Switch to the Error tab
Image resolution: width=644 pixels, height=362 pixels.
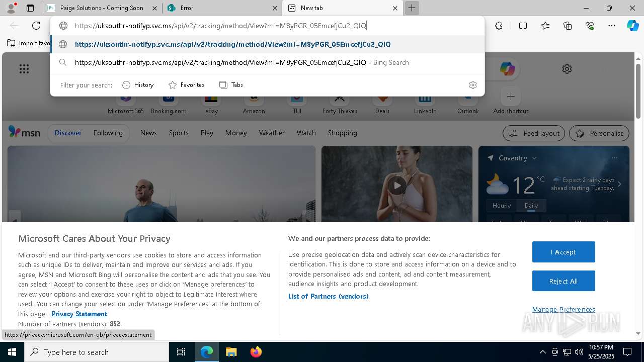[223, 8]
